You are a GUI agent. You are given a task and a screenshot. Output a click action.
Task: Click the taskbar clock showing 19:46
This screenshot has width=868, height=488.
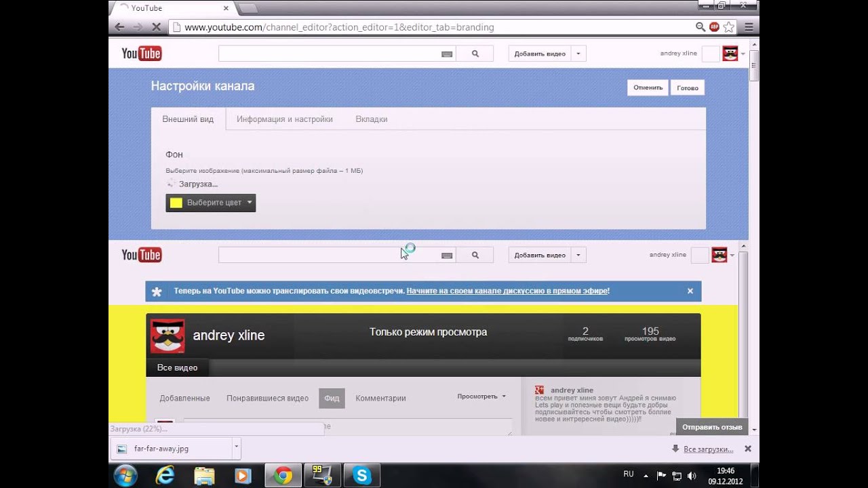coord(726,476)
